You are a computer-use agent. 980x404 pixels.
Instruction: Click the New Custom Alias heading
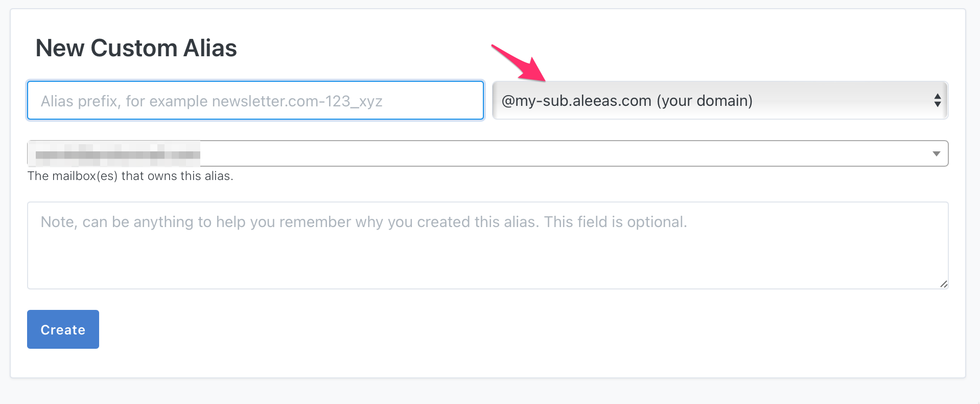(x=136, y=48)
